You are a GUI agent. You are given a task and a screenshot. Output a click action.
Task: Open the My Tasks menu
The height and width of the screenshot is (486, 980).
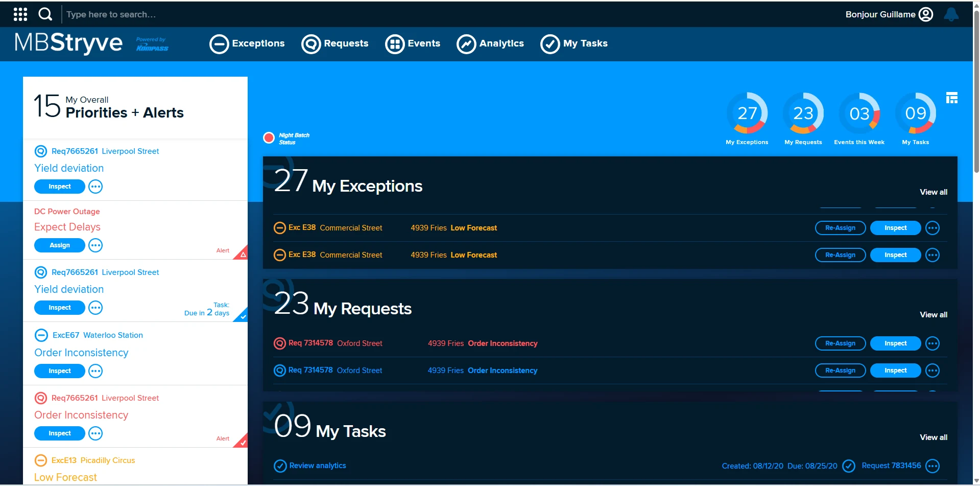point(574,44)
